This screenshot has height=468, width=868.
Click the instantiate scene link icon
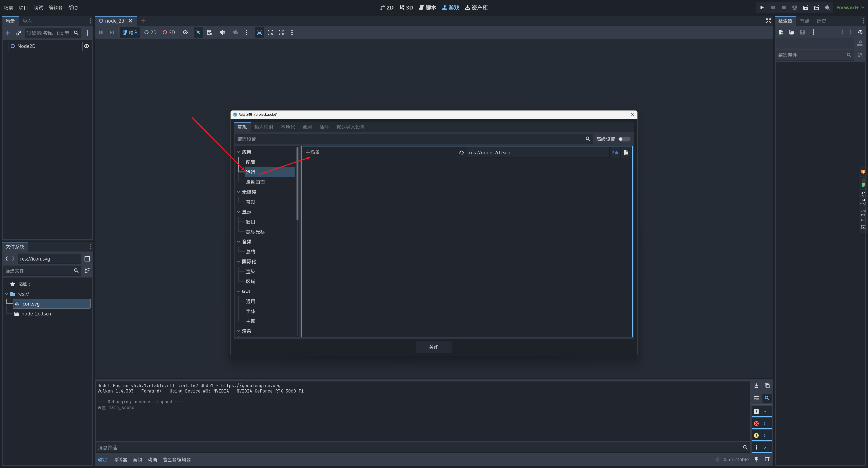[x=19, y=33]
